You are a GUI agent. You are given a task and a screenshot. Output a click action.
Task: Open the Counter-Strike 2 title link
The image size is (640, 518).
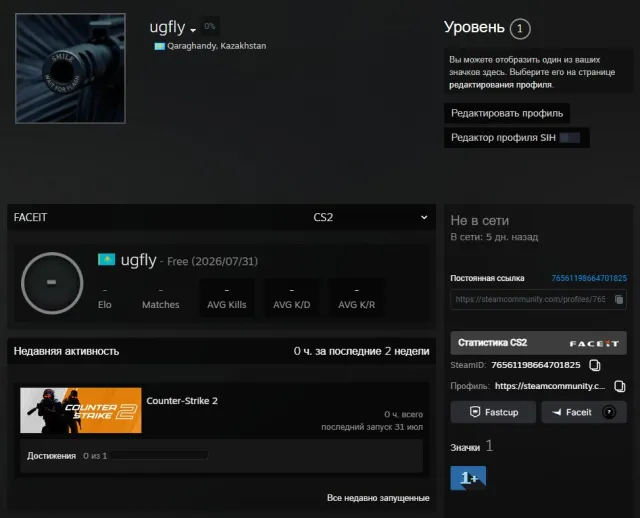coord(182,401)
